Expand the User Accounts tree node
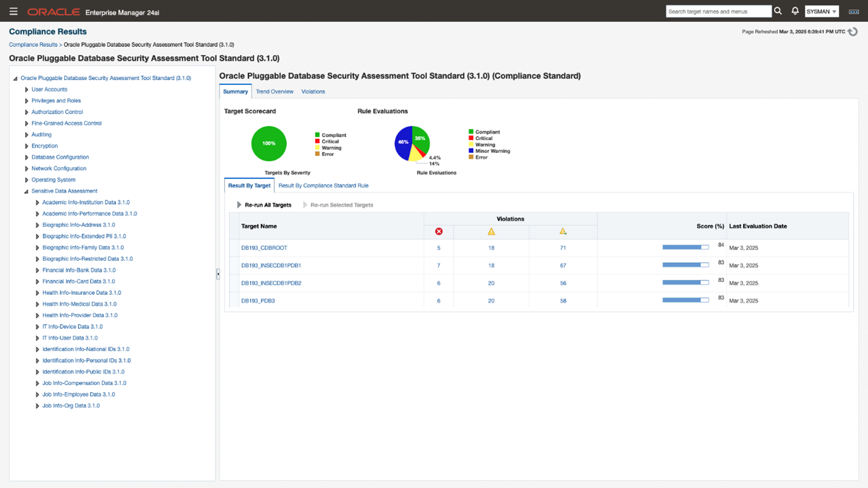This screenshot has width=868, height=488. [27, 90]
